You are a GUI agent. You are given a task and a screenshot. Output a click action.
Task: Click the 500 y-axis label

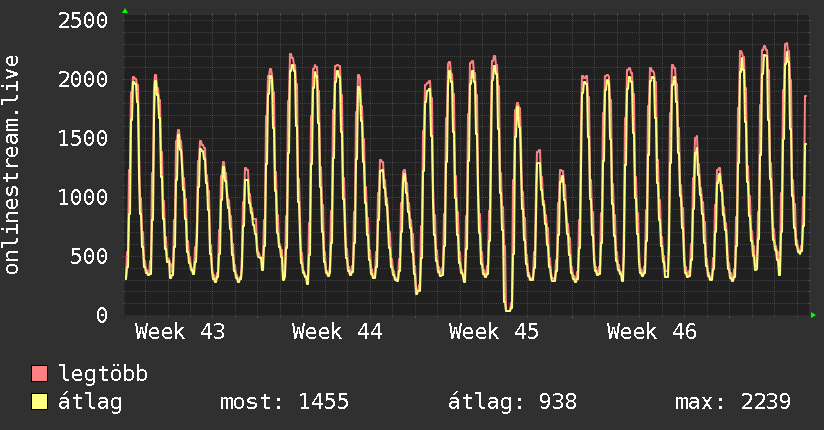point(89,256)
